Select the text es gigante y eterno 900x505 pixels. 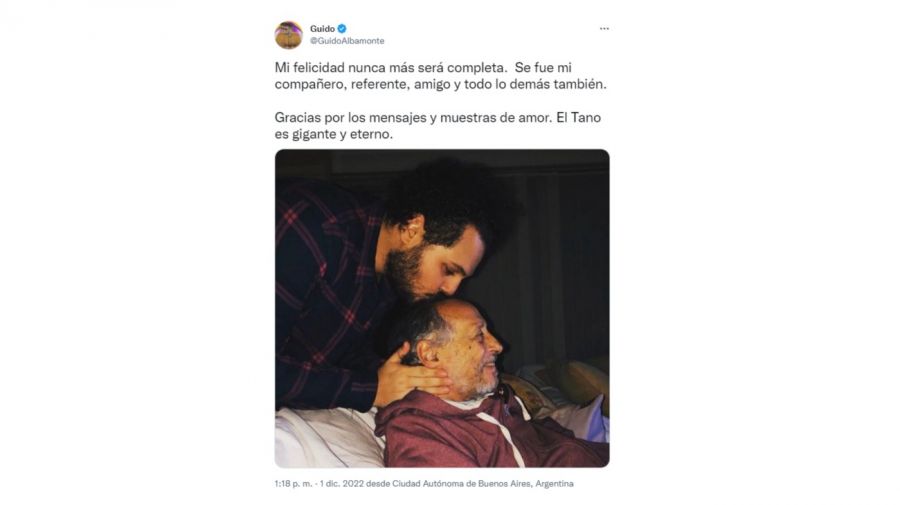(333, 134)
